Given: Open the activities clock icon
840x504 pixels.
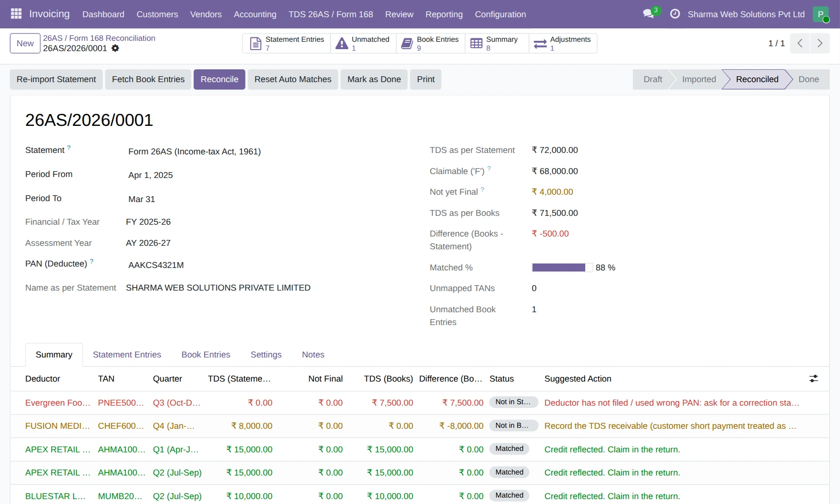Looking at the screenshot, I should [675, 14].
